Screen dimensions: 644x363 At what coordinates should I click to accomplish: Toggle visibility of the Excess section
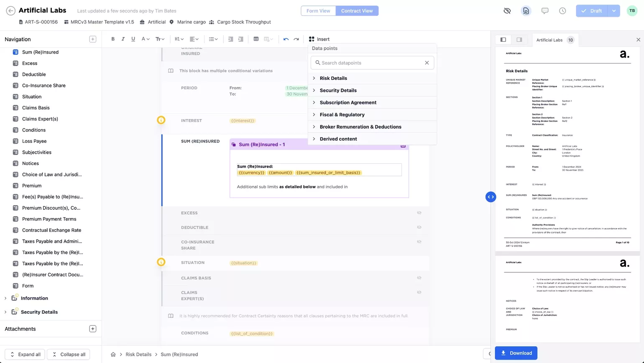pos(419,213)
